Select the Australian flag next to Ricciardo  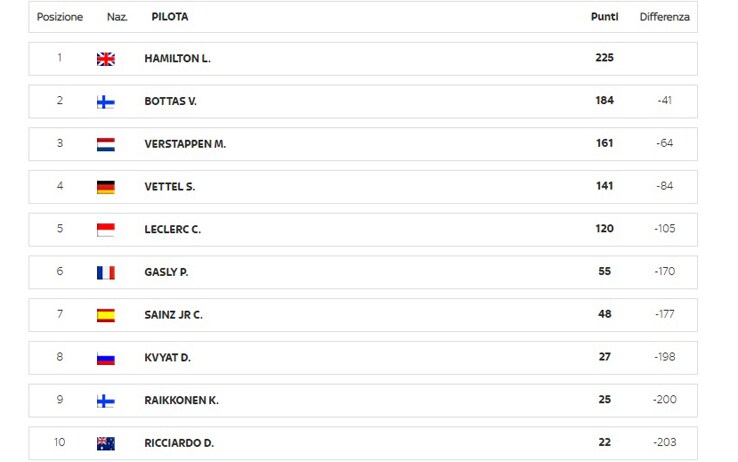coord(106,443)
